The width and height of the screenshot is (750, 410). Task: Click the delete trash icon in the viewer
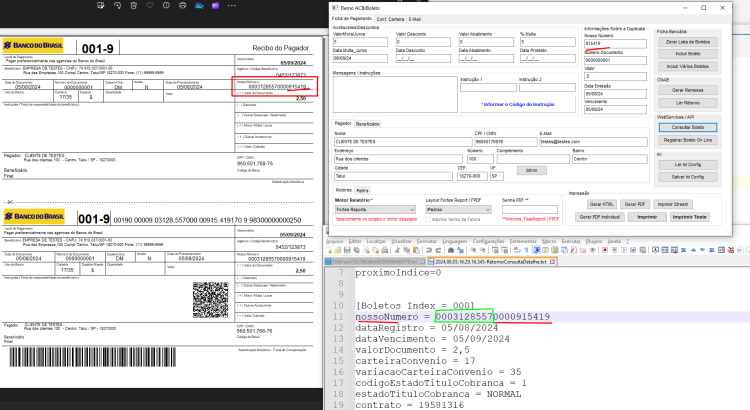(133, 5)
